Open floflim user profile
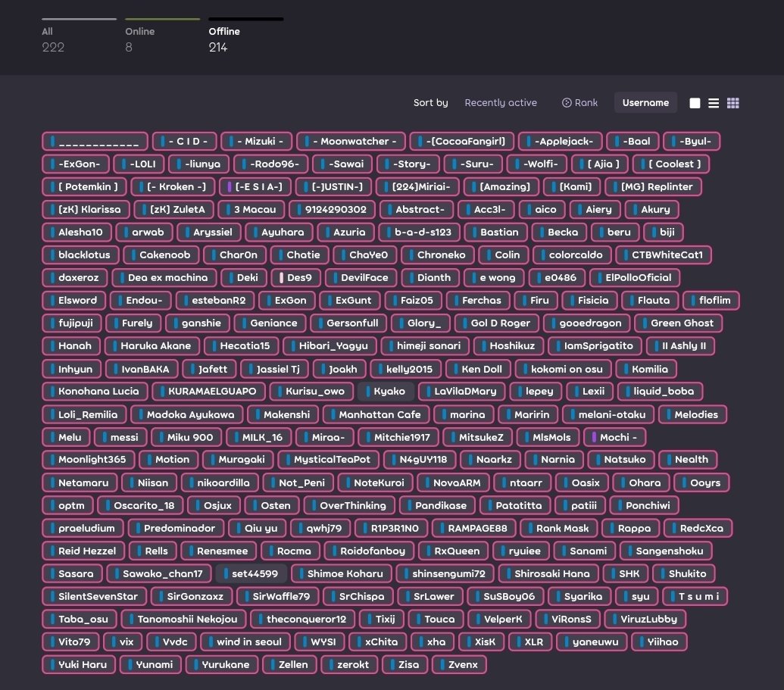784x690 pixels. (711, 301)
